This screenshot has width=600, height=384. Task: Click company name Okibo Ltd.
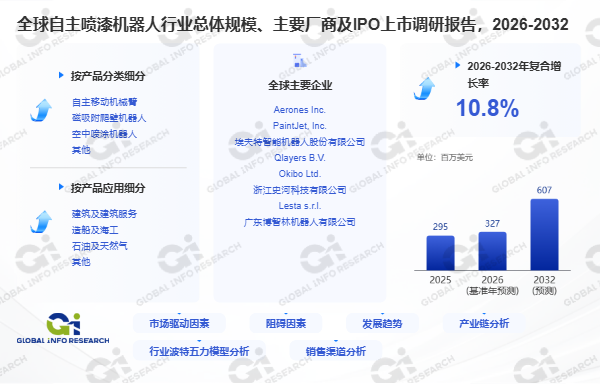tap(300, 174)
